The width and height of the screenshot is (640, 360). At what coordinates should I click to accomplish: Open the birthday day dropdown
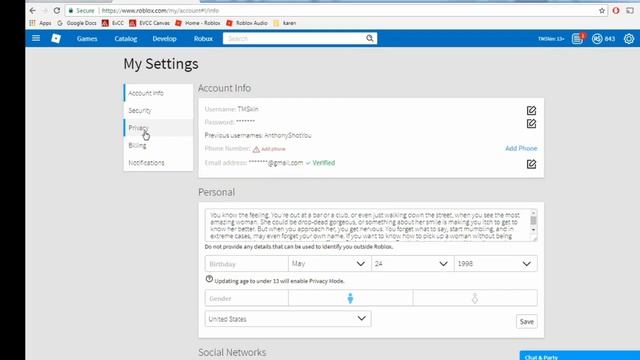pos(413,264)
